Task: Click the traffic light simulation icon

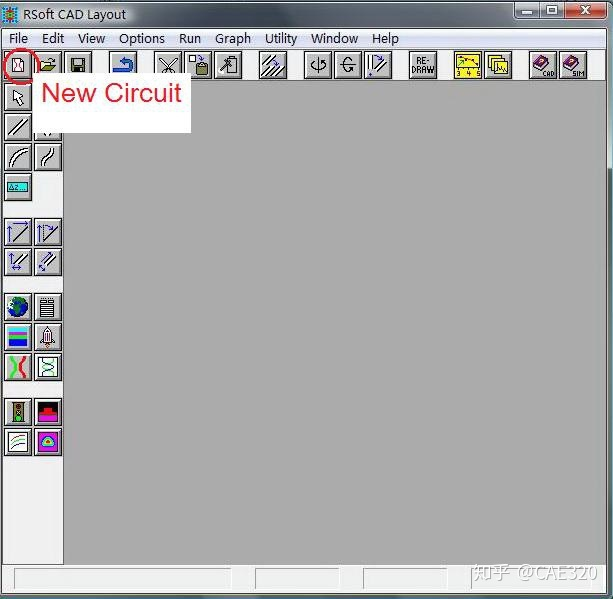Action: click(18, 412)
